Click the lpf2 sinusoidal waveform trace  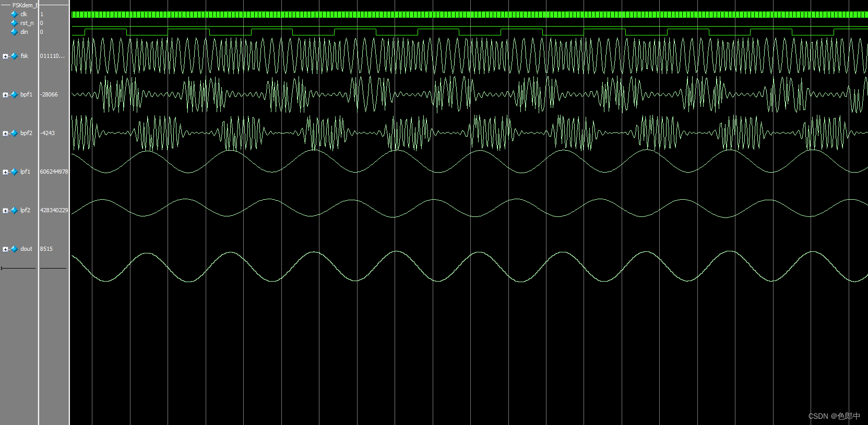[x=469, y=208]
